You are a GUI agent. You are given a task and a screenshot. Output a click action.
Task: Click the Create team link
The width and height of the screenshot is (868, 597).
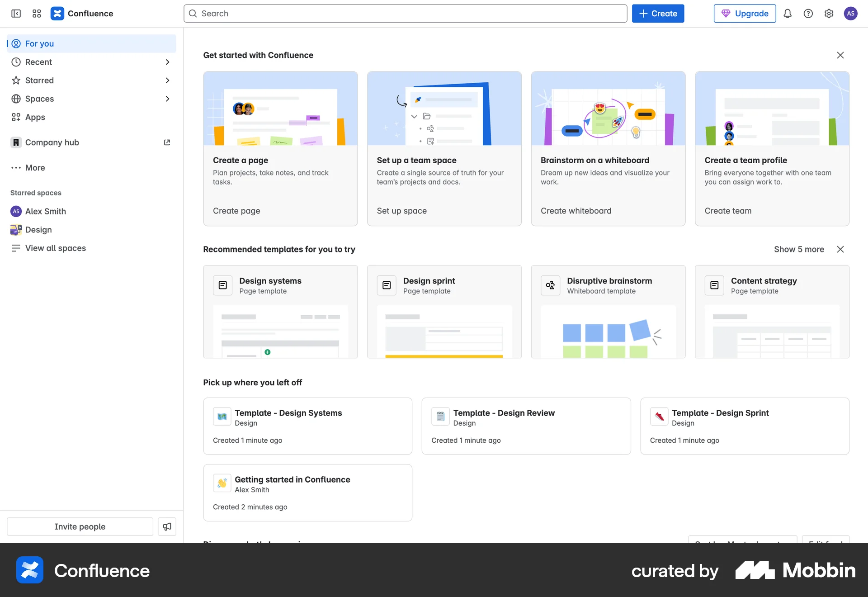pyautogui.click(x=728, y=211)
